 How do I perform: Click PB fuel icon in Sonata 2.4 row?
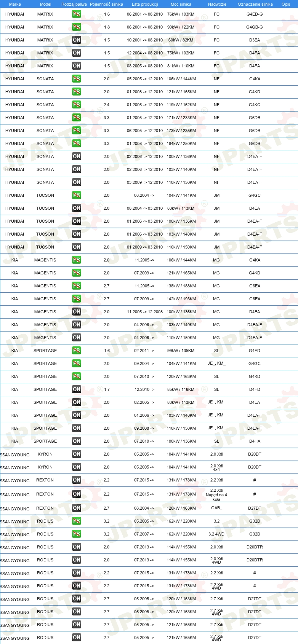click(77, 105)
